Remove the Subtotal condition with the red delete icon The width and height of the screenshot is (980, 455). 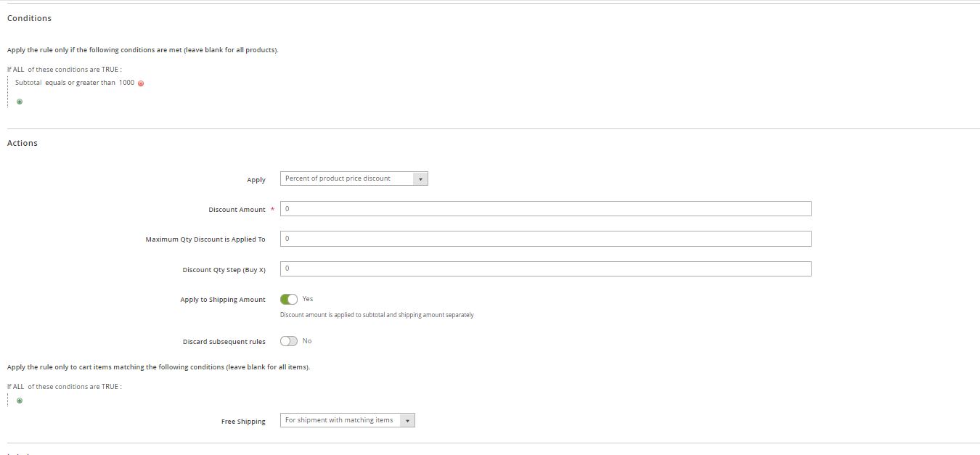pyautogui.click(x=141, y=83)
